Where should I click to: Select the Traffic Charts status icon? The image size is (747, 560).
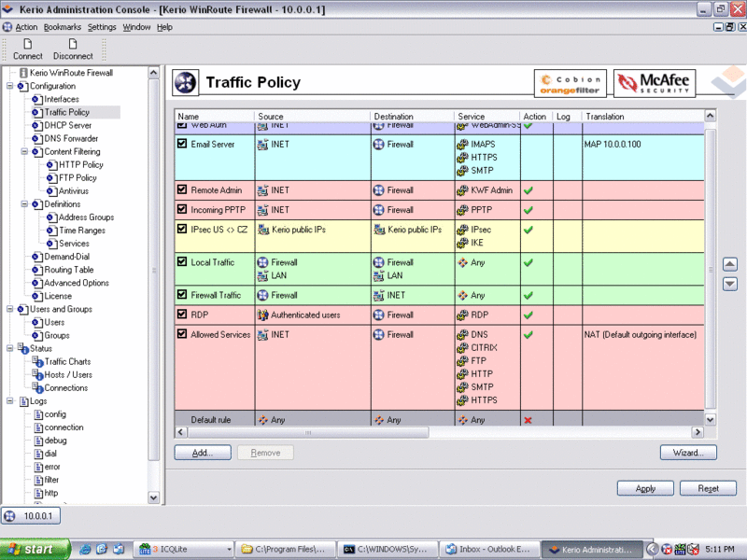click(x=37, y=361)
